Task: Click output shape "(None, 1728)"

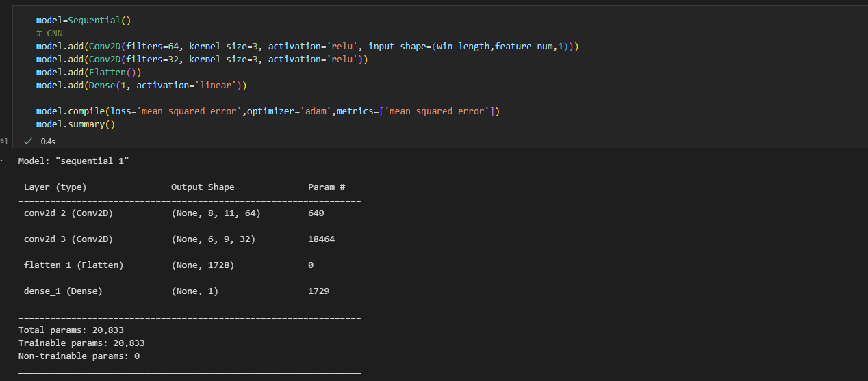Action: point(203,265)
